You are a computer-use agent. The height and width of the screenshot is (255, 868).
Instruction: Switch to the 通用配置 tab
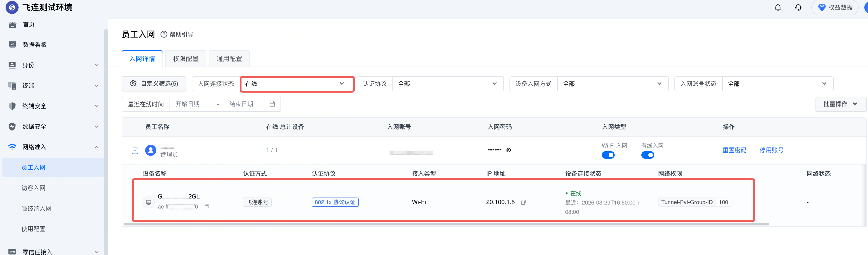[229, 59]
